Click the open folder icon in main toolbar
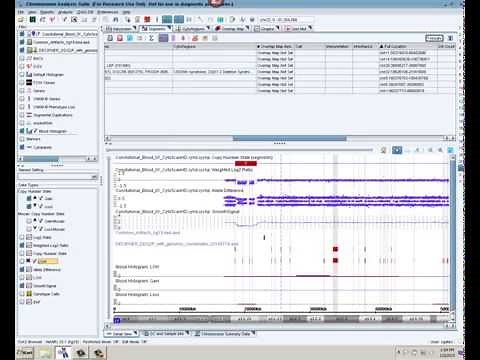This screenshot has height=360, width=480. (22, 20)
